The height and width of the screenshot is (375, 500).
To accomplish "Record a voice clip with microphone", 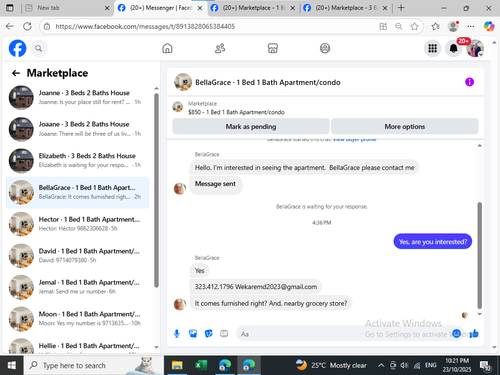I will pos(177,333).
